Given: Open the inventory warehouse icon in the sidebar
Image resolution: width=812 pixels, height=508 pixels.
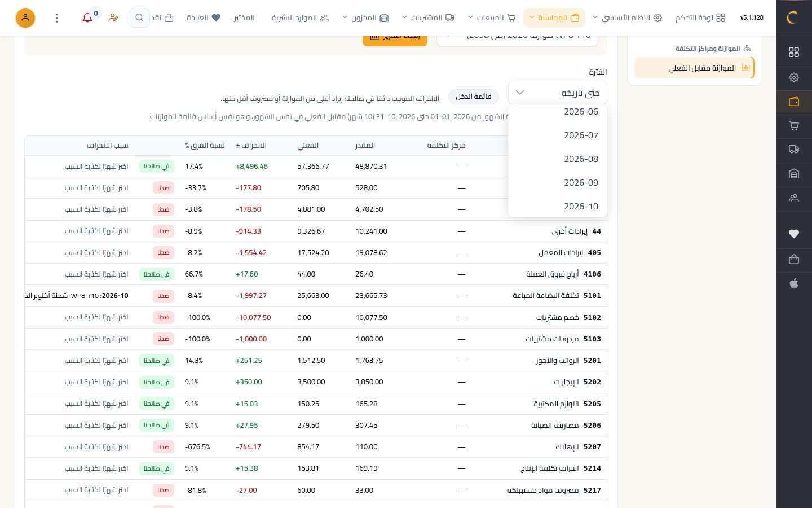Looking at the screenshot, I should point(794,174).
